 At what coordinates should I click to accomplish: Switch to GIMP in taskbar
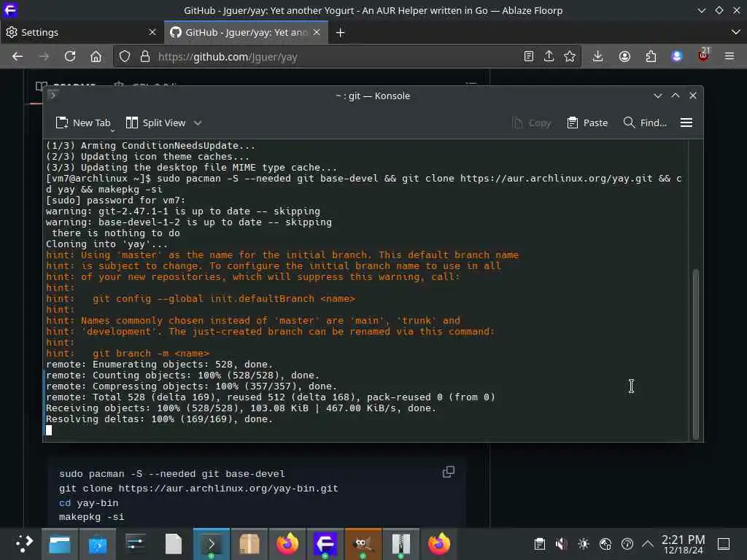pos(363,544)
